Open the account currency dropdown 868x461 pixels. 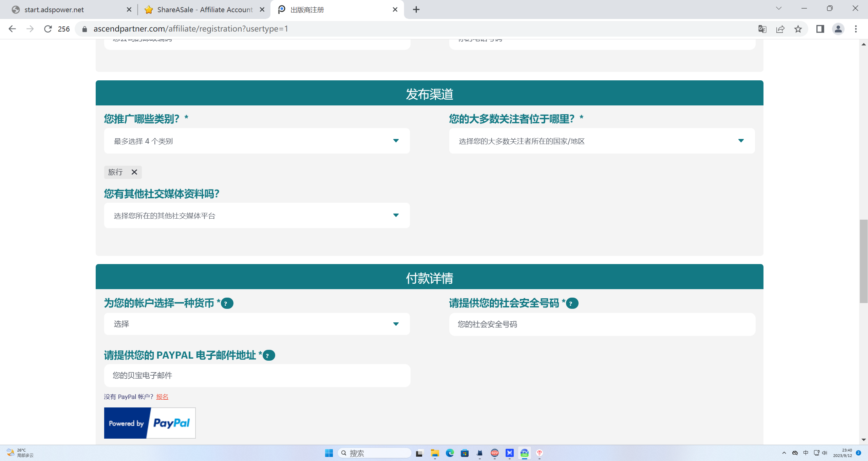tap(257, 324)
